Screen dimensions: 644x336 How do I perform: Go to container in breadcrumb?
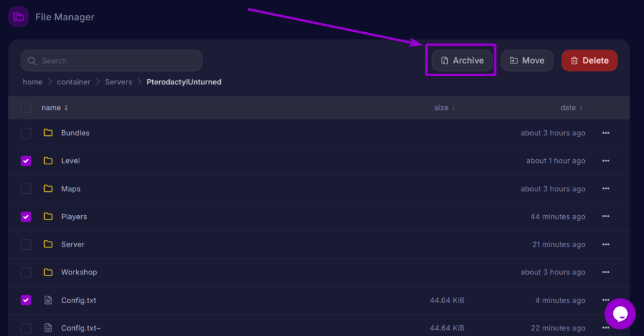[74, 82]
